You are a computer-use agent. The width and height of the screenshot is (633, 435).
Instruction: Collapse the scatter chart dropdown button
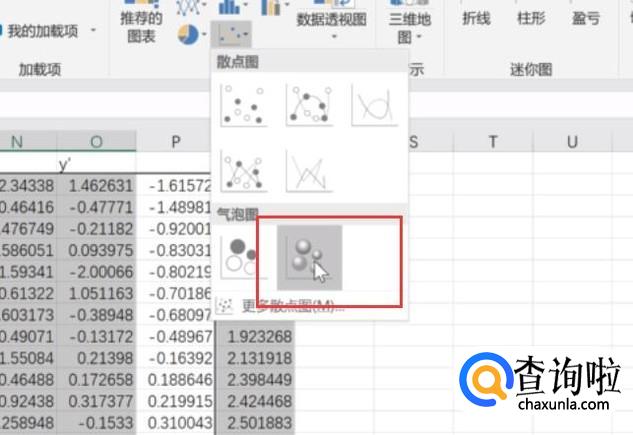(232, 36)
